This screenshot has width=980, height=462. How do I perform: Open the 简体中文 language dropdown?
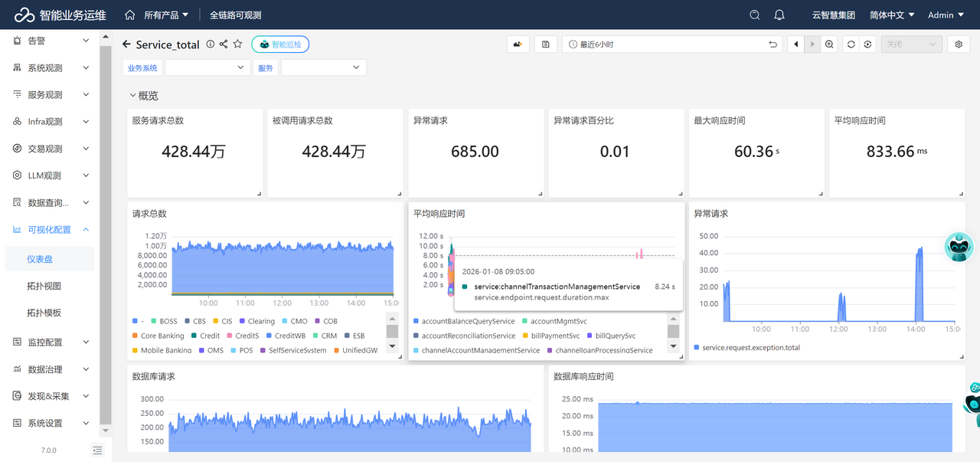point(892,15)
